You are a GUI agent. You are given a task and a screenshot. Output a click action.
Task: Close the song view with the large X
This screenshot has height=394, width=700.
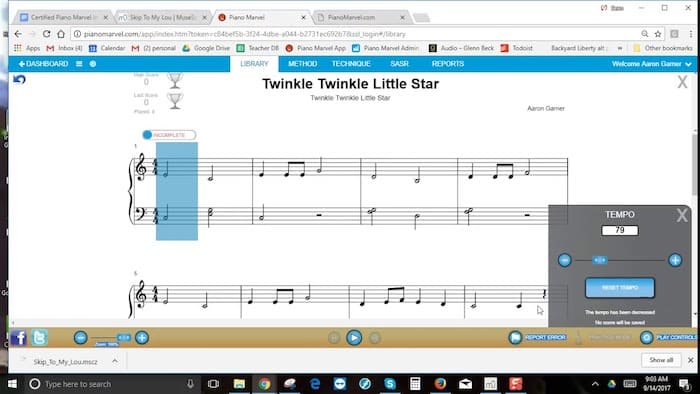[682, 82]
